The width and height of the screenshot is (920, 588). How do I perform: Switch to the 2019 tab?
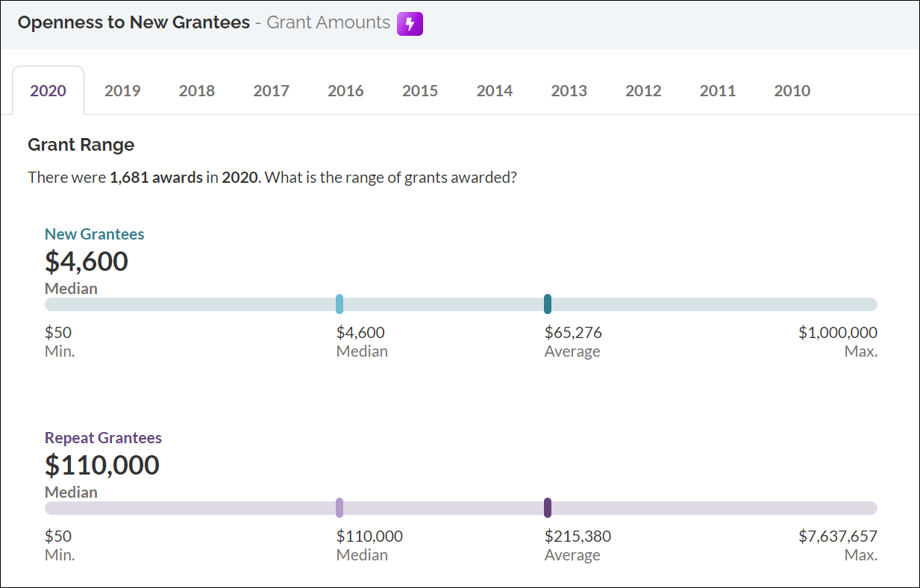pyautogui.click(x=122, y=90)
